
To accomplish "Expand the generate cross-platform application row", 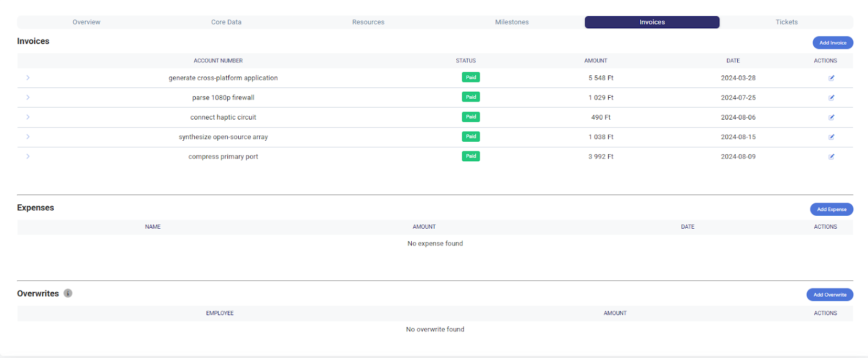I will coord(28,78).
